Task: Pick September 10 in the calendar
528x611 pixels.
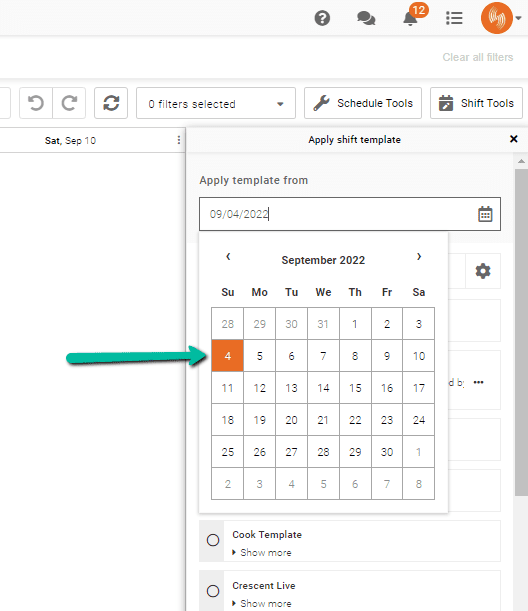Action: coord(419,356)
